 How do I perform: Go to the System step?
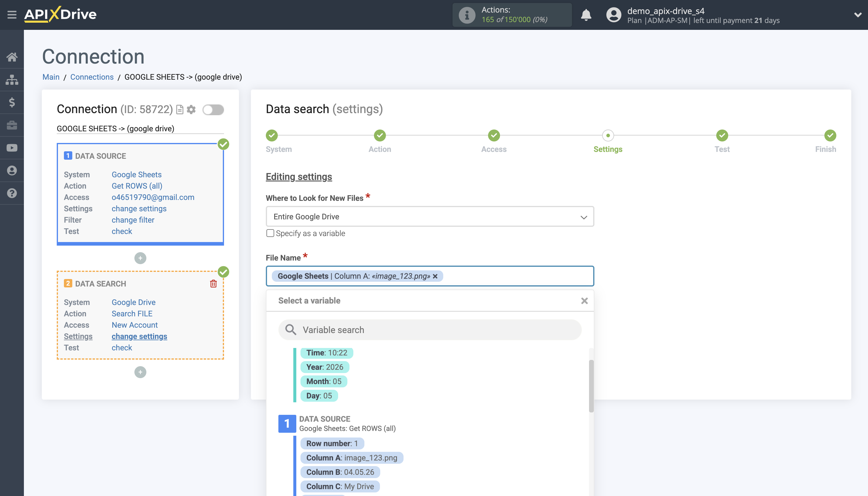click(x=272, y=135)
